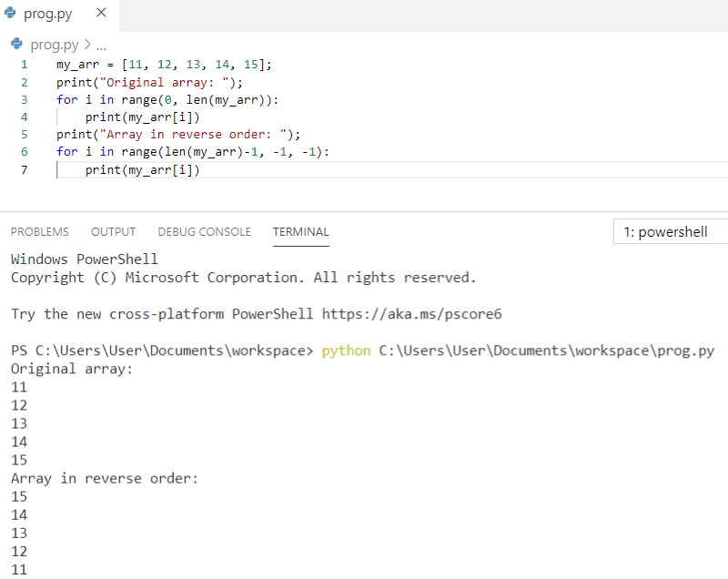Click line number 3 in the gutter

coord(25,100)
